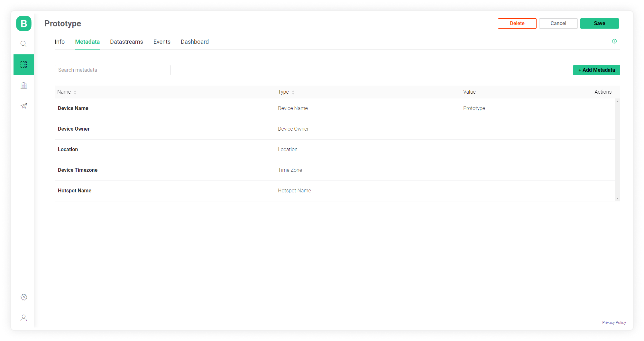Click the scrollbar down arrow in table
The height and width of the screenshot is (341, 644).
[617, 198]
